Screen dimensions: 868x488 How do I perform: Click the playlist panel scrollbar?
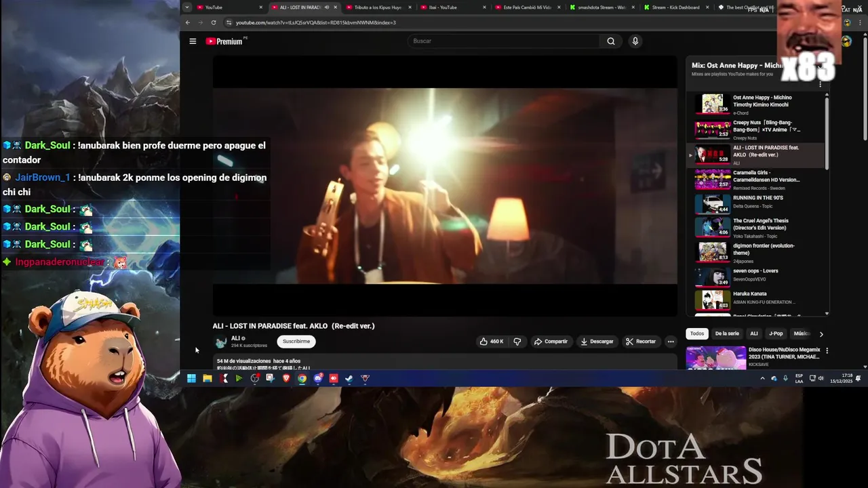(x=827, y=132)
